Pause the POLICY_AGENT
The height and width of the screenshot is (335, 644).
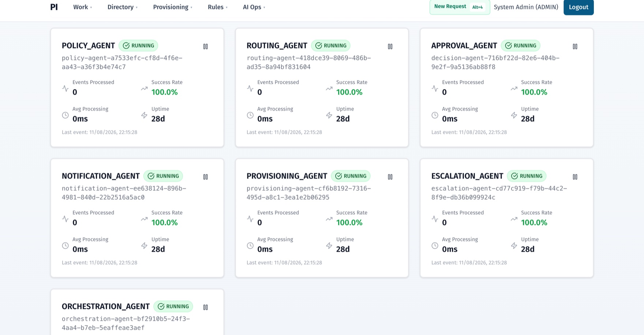tap(205, 46)
